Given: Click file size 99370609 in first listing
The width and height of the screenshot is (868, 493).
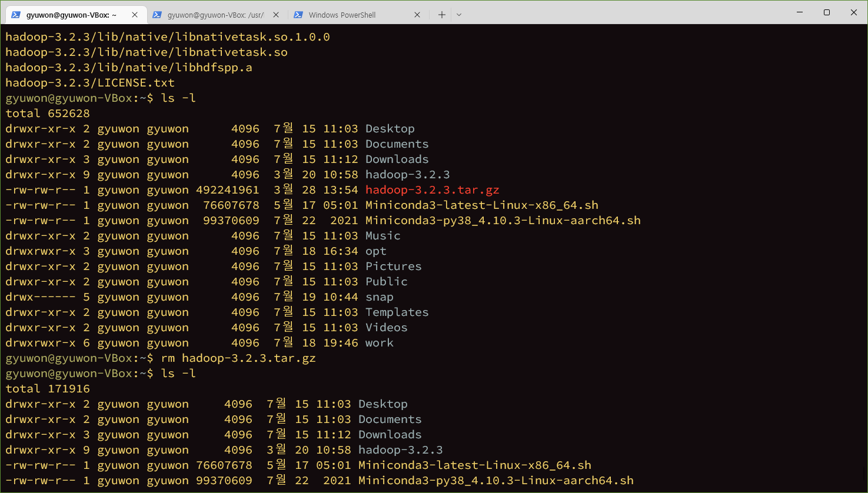Looking at the screenshot, I should 231,221.
